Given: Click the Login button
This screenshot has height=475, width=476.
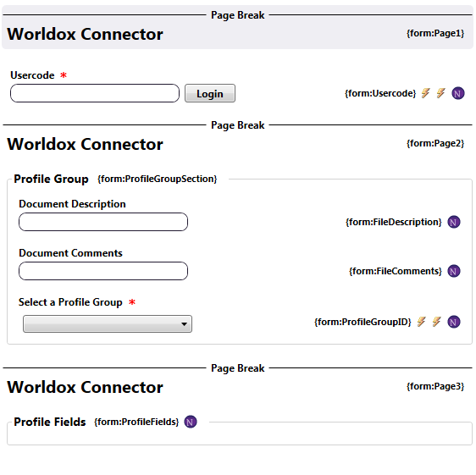Looking at the screenshot, I should pyautogui.click(x=210, y=93).
